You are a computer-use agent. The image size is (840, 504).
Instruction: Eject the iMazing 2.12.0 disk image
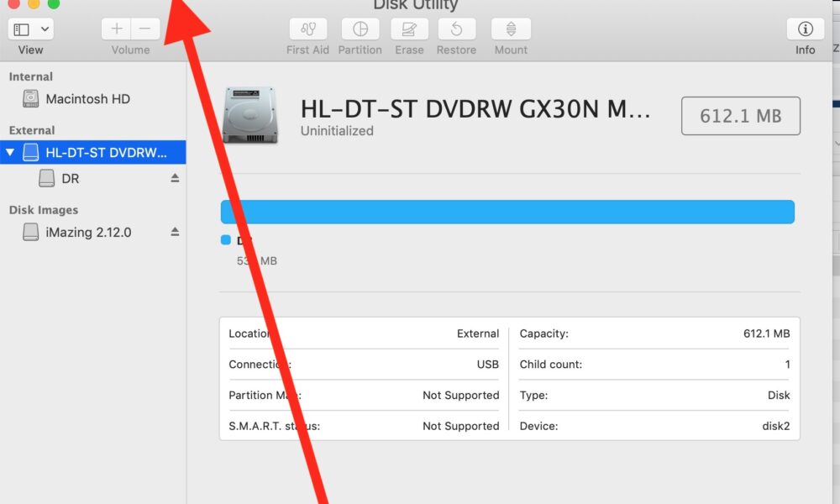(x=175, y=232)
